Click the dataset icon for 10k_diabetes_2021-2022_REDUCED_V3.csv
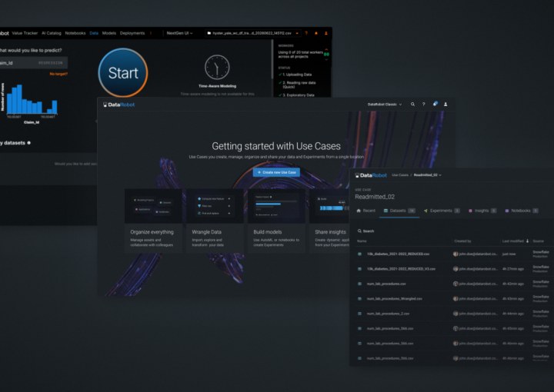The width and height of the screenshot is (554, 392). (x=359, y=269)
